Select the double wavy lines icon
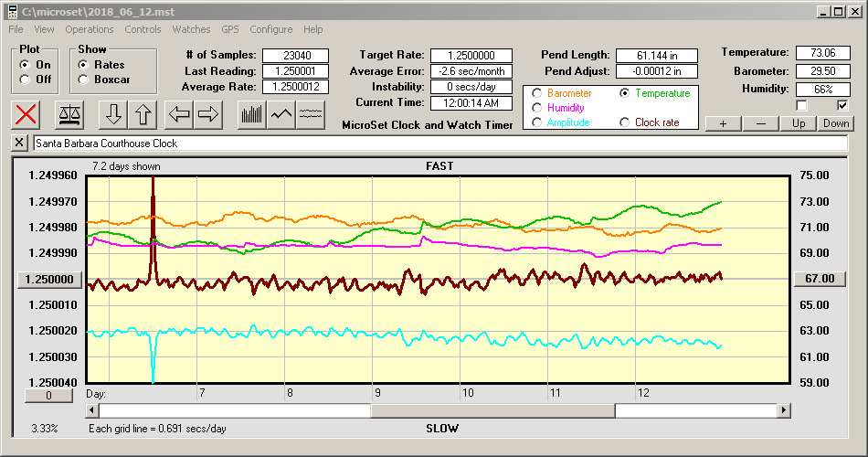This screenshot has width=868, height=457. (312, 114)
